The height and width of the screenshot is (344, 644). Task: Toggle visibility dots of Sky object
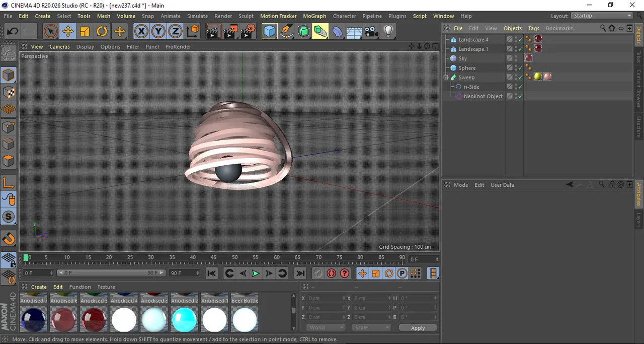(516, 58)
